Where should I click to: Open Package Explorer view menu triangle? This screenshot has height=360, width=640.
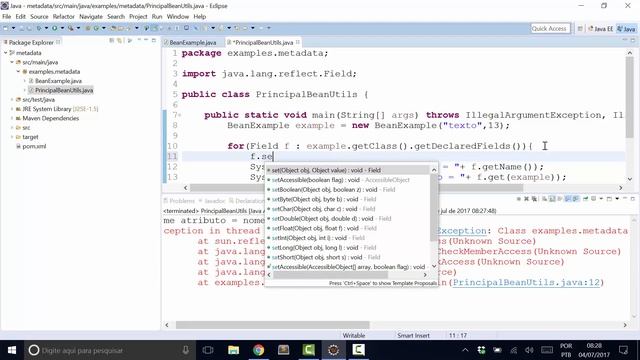[x=130, y=40]
